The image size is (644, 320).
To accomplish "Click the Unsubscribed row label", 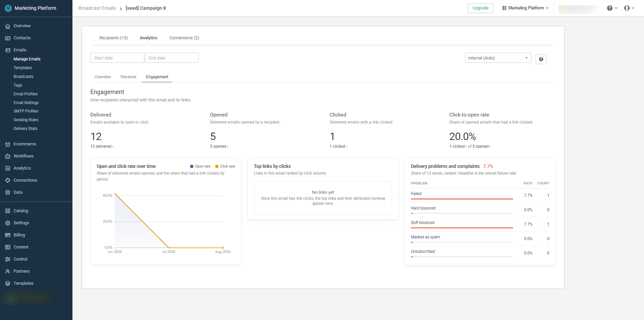I will tap(423, 252).
